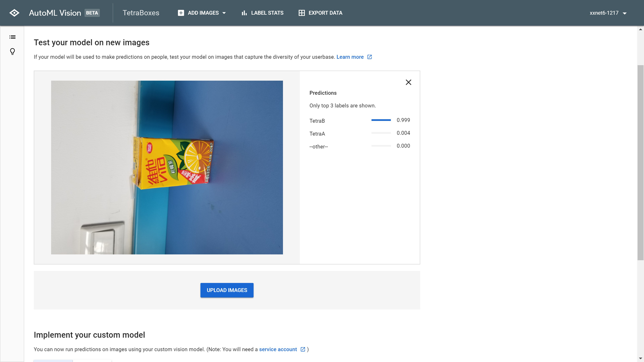The height and width of the screenshot is (362, 644).
Task: Open the models lightbulb sidebar icon
Action: coord(12,51)
